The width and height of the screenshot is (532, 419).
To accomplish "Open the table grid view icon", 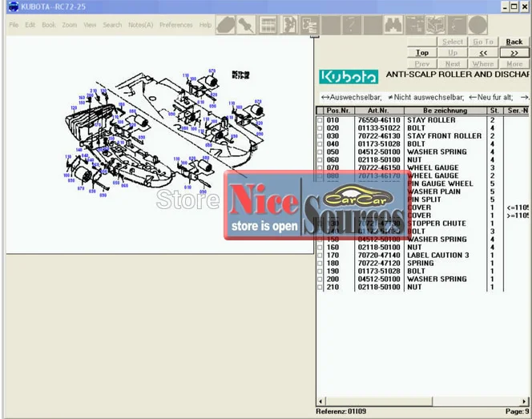I will click(x=268, y=25).
